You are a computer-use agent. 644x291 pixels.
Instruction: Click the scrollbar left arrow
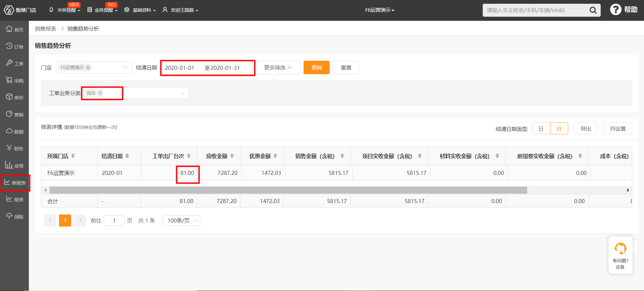pyautogui.click(x=46, y=190)
